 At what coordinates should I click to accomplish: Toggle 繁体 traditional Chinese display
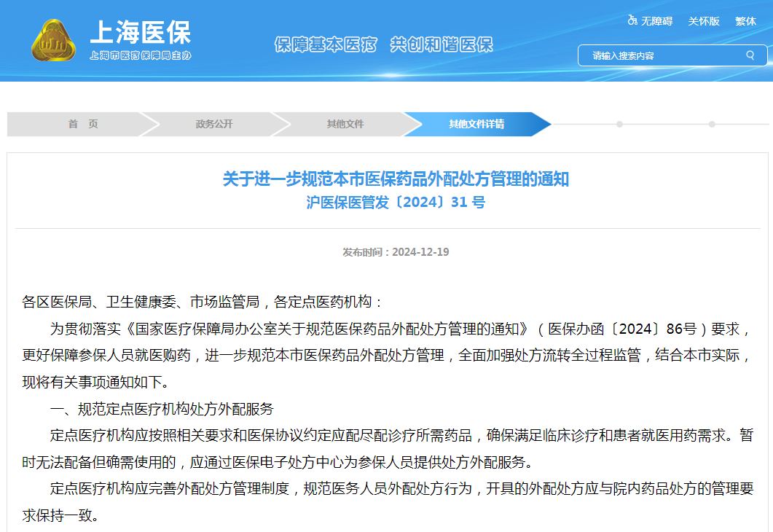coord(745,21)
